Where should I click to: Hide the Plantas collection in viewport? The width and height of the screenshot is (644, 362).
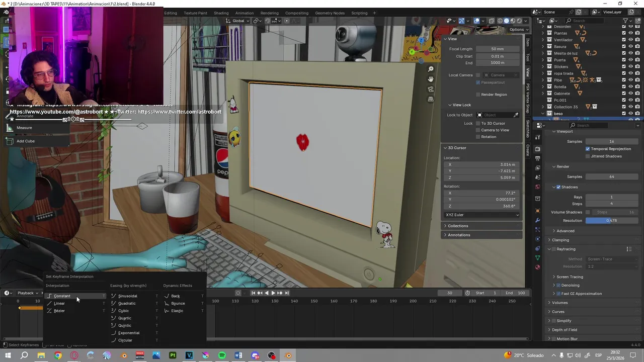[x=631, y=33]
